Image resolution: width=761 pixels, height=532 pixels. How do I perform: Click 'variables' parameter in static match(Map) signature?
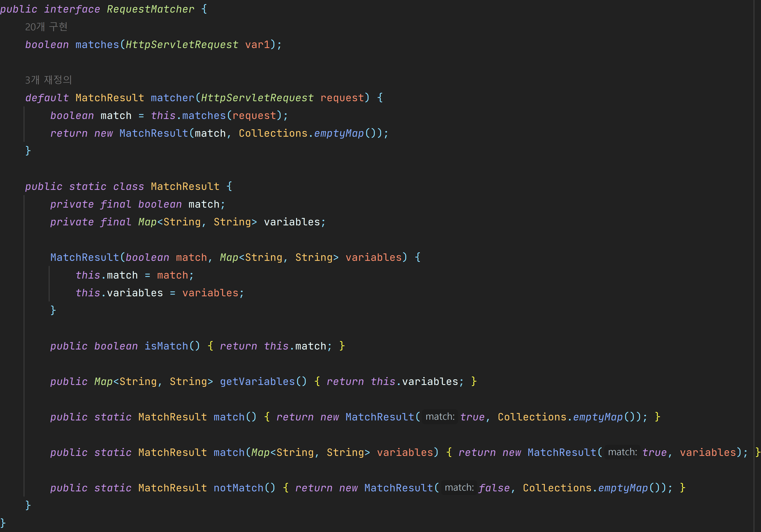pos(405,452)
